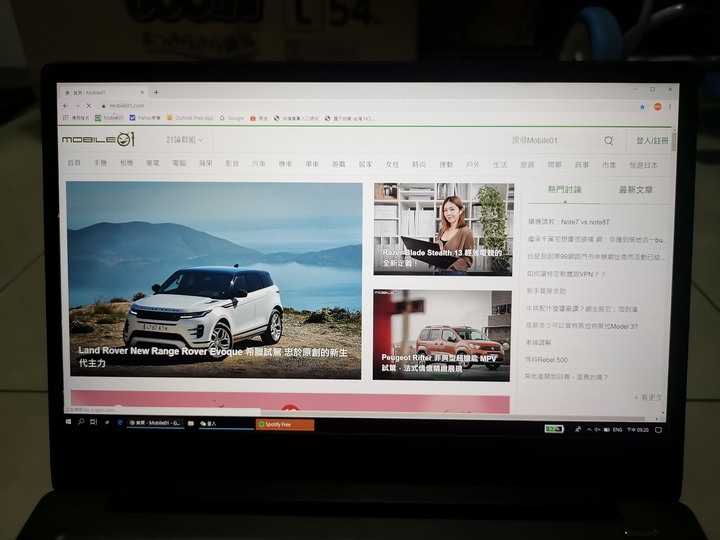Open the Edge browser taskbar icon
This screenshot has height=540, width=720.
tap(120, 422)
